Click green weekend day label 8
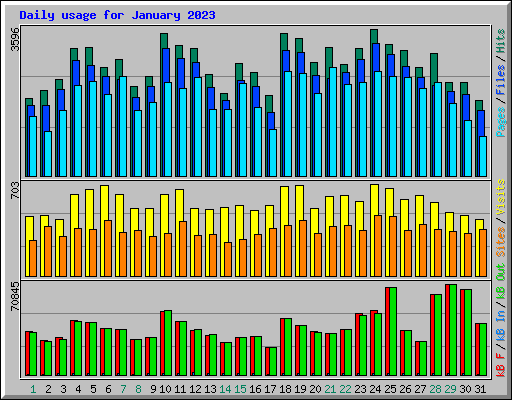The height and width of the screenshot is (400, 512). click(138, 389)
